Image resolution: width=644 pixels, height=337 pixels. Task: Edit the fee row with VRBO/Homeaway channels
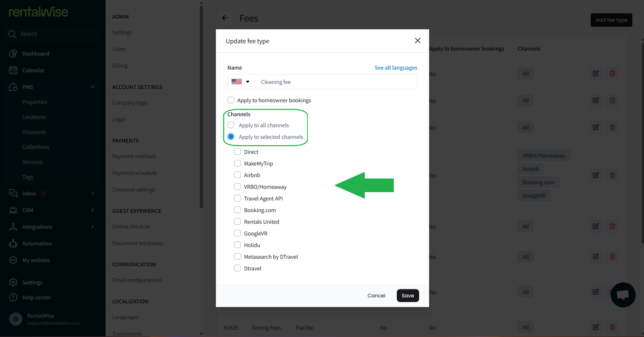click(x=596, y=175)
